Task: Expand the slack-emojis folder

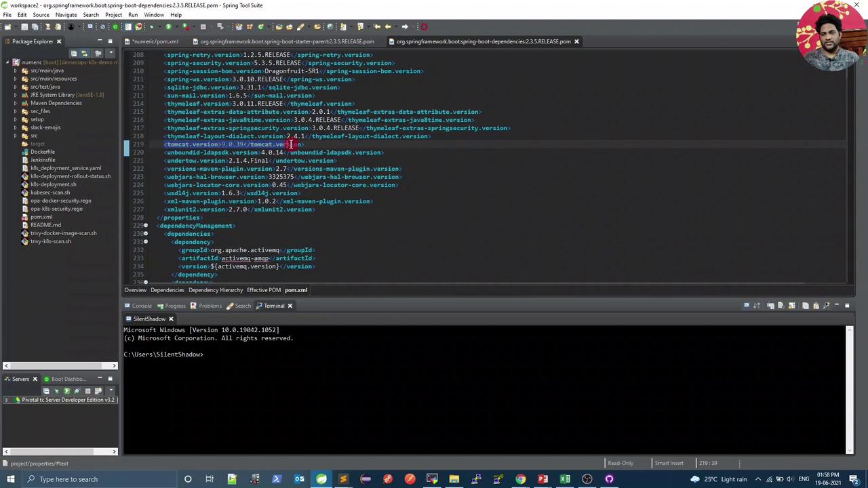Action: pyautogui.click(x=16, y=127)
